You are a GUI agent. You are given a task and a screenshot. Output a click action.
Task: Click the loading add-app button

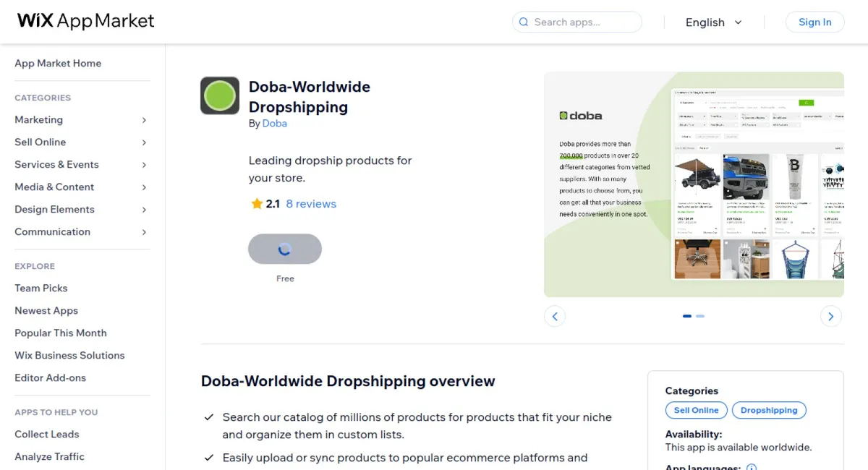point(285,249)
